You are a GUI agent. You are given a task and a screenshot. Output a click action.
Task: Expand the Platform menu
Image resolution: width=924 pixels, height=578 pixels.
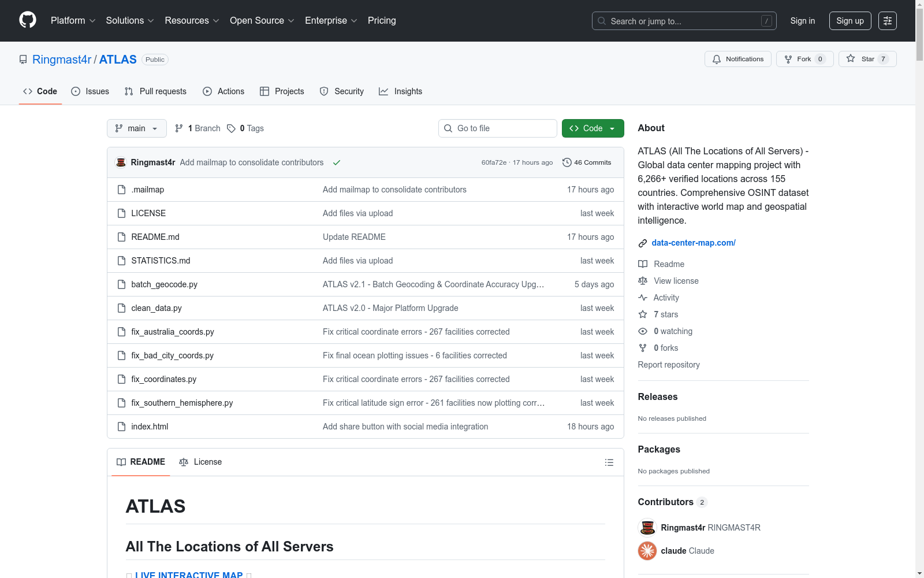click(x=73, y=21)
